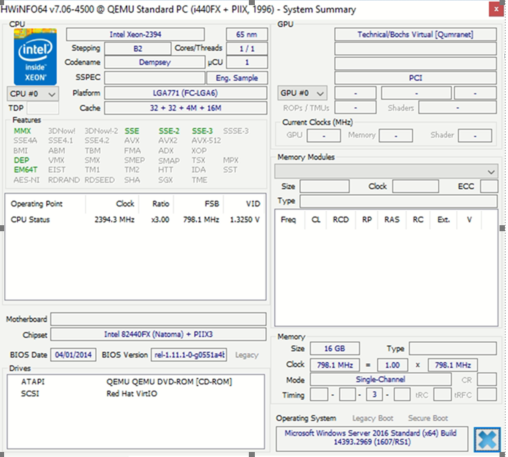Close the summary with the blue X icon
Screen dimensions: 508x457
coord(487,439)
